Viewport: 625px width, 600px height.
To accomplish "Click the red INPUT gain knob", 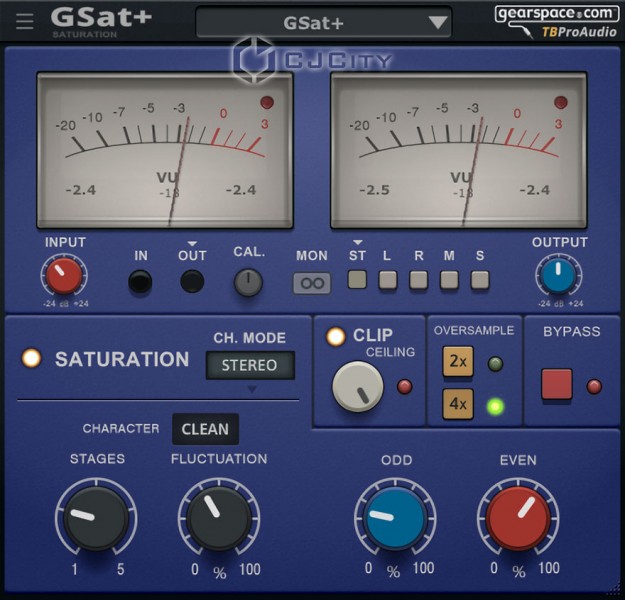I will point(64,277).
